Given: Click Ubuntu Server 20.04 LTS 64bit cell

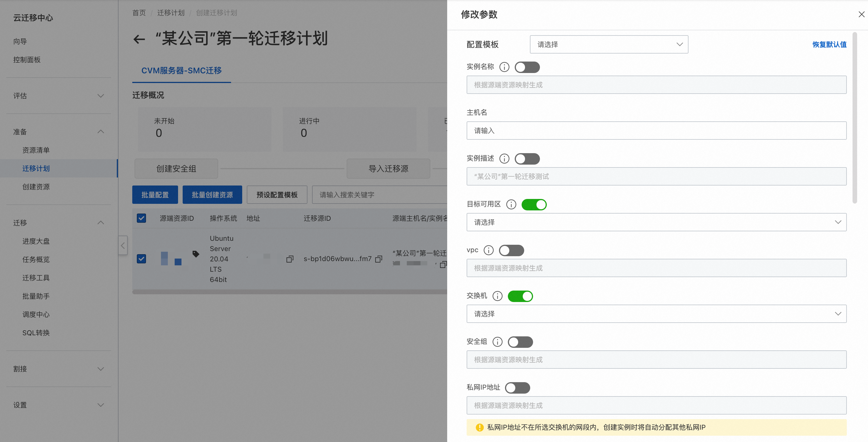Looking at the screenshot, I should [221, 259].
